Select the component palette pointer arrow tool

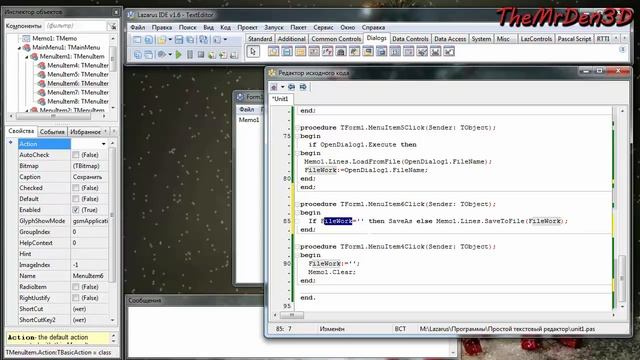coord(253,52)
